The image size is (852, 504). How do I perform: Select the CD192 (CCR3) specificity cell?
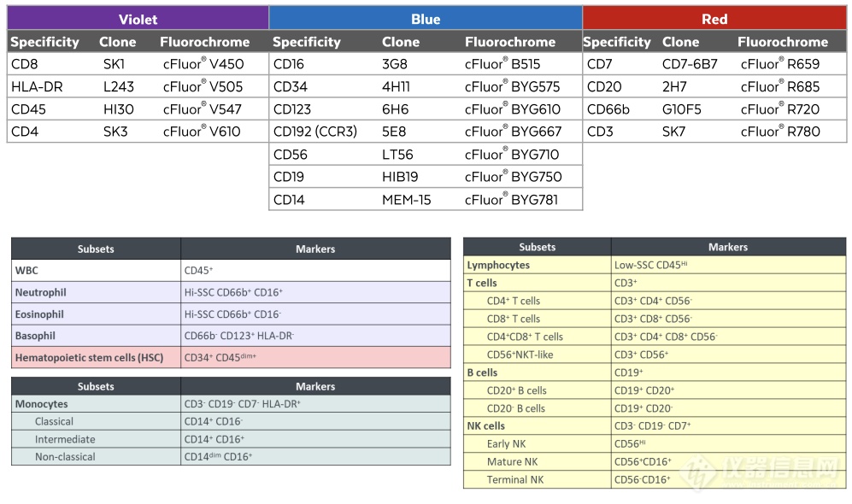pyautogui.click(x=315, y=132)
